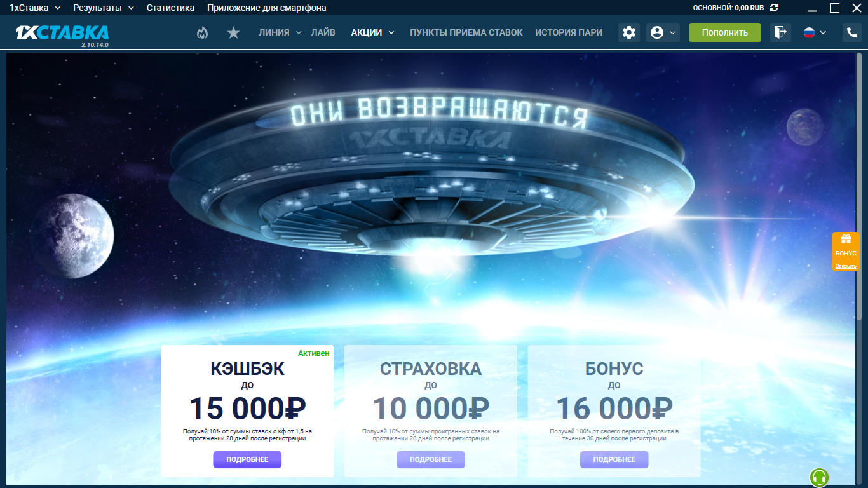Click the phone callback icon
The image size is (868, 488).
(851, 32)
